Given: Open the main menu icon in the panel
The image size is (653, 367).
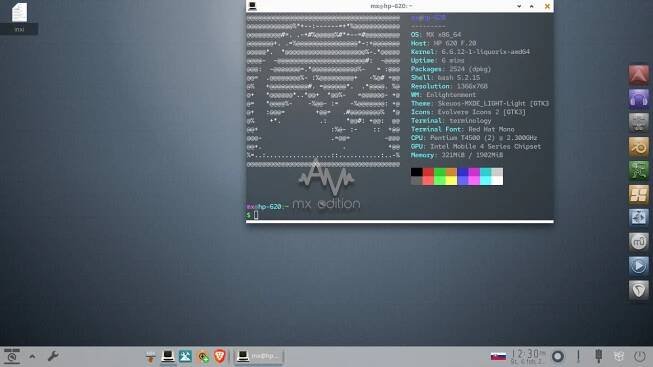Looking at the screenshot, I should [12, 356].
